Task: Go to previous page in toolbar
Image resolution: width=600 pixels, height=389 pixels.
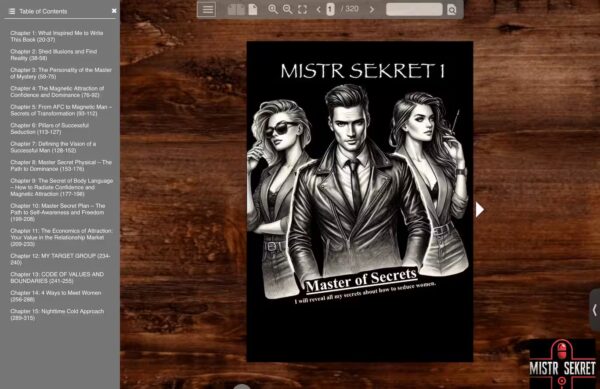Action: [318, 9]
